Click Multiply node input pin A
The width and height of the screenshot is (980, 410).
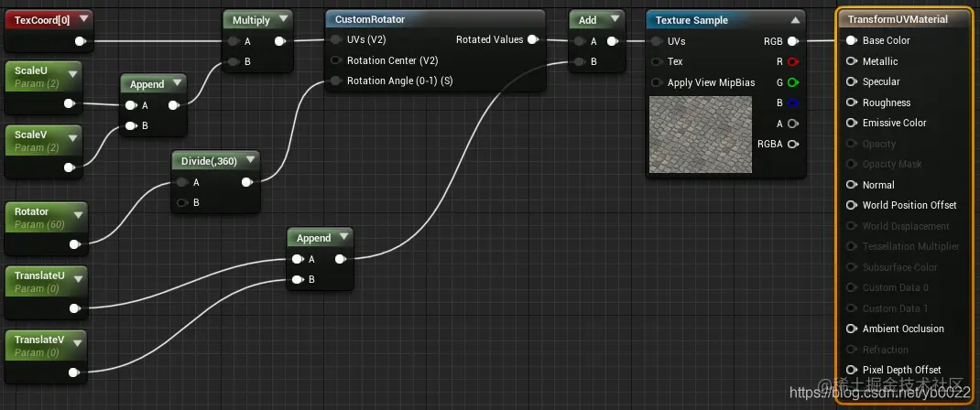click(x=234, y=42)
